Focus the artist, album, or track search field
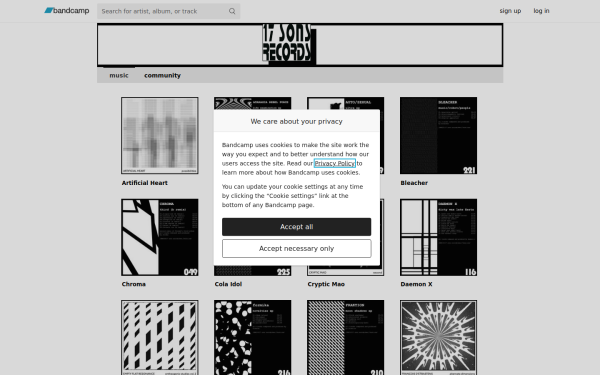This screenshot has width=600, height=375. [x=168, y=11]
